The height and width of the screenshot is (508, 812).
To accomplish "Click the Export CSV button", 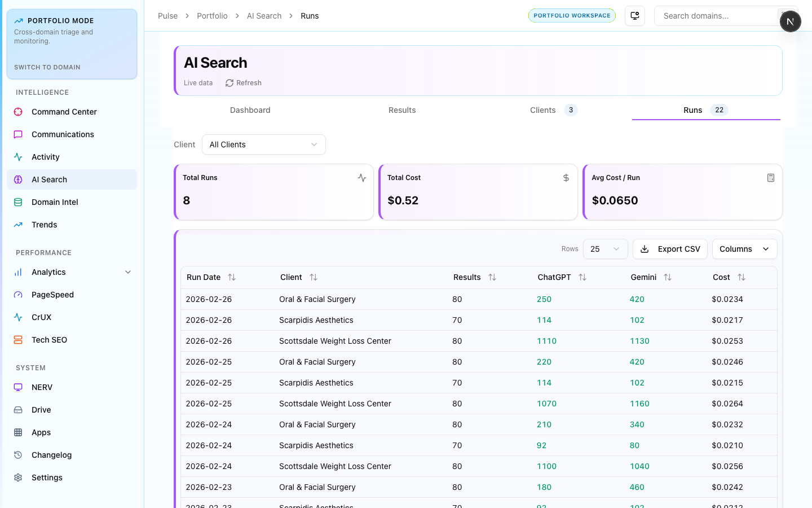I will 670,249.
